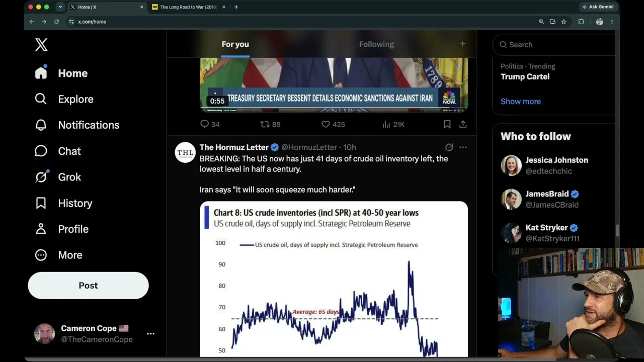Open History in the sidebar

63,203
